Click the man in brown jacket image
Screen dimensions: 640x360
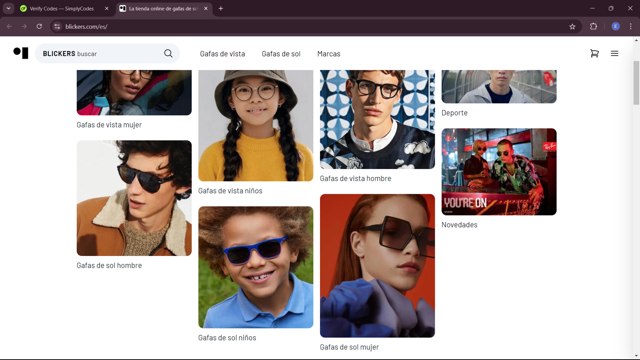134,198
